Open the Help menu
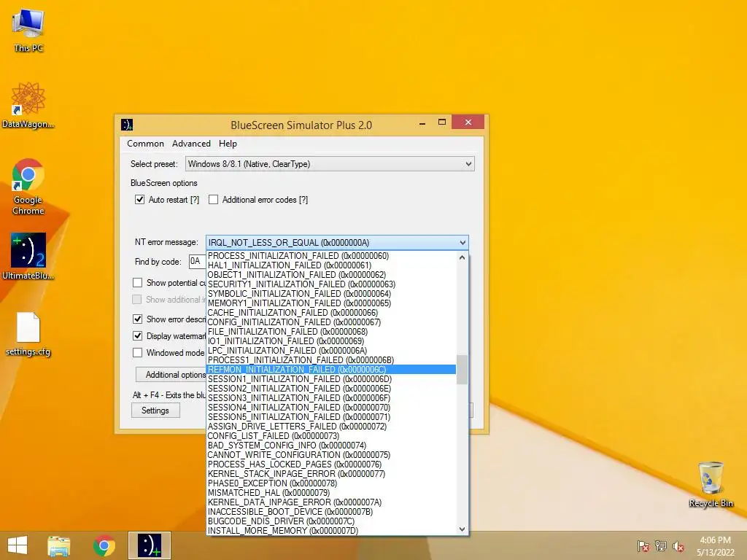The height and width of the screenshot is (560, 747). [228, 144]
